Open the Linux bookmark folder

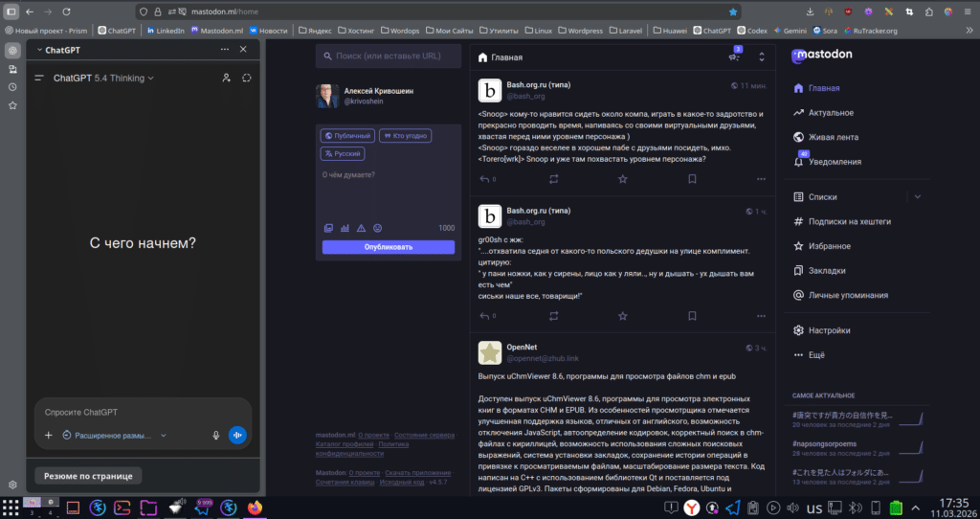click(x=539, y=30)
